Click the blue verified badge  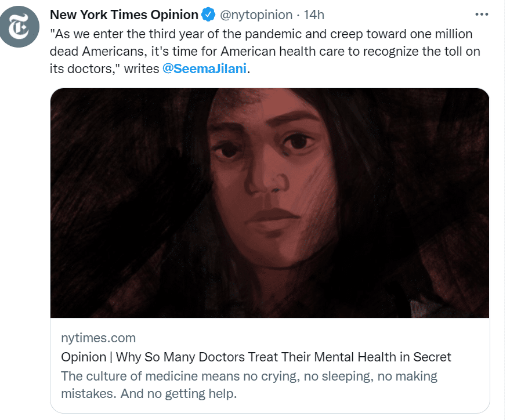pos(208,15)
